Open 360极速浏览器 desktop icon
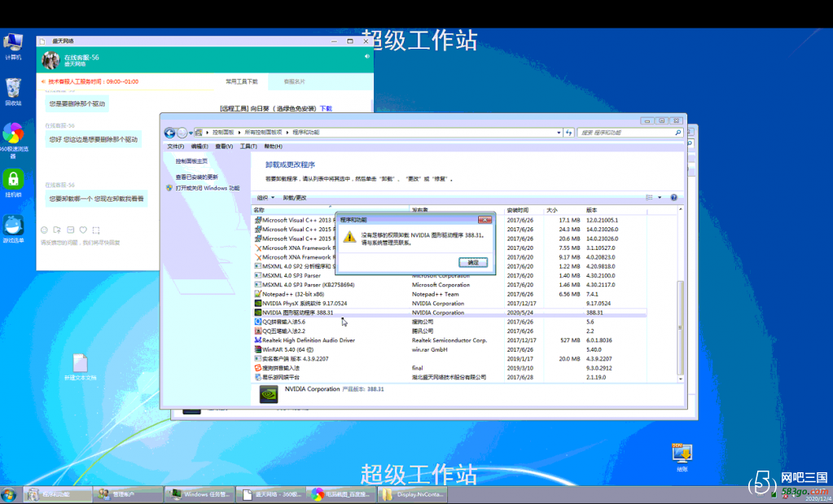833x504 pixels. point(13,141)
